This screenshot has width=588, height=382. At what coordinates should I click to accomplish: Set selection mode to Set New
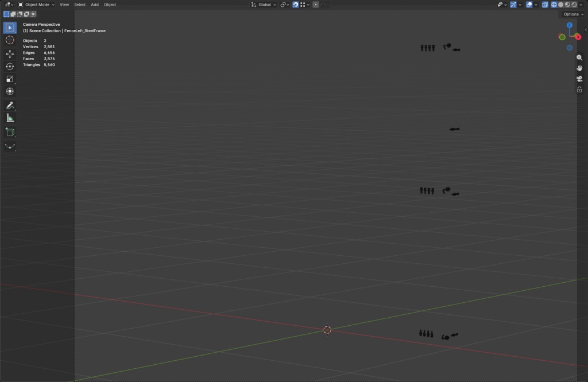6,14
